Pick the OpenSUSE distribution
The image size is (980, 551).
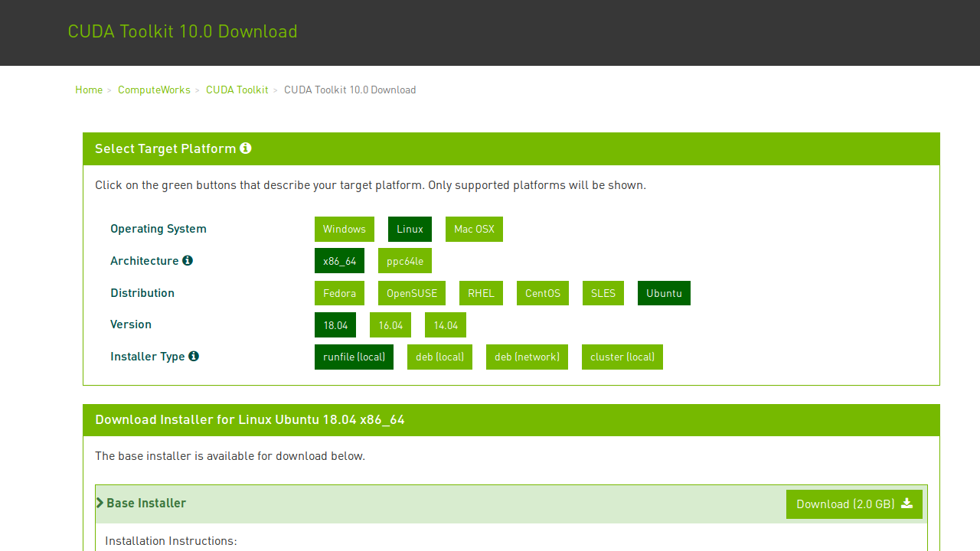coord(412,293)
